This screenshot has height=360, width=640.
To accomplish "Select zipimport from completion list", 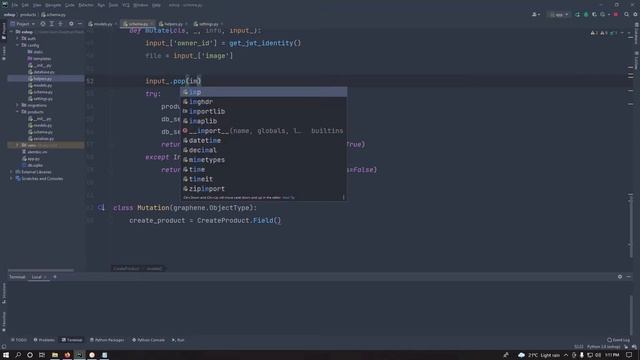I will [x=264, y=189].
